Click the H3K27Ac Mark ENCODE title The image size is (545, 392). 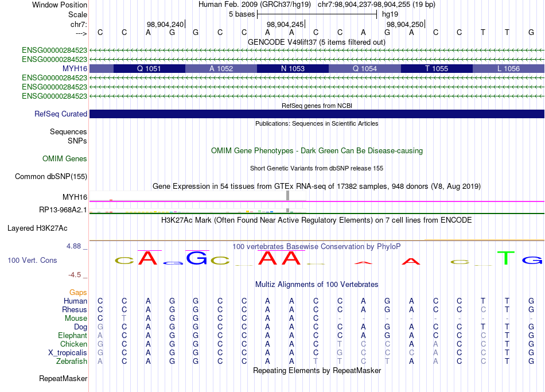(317, 220)
